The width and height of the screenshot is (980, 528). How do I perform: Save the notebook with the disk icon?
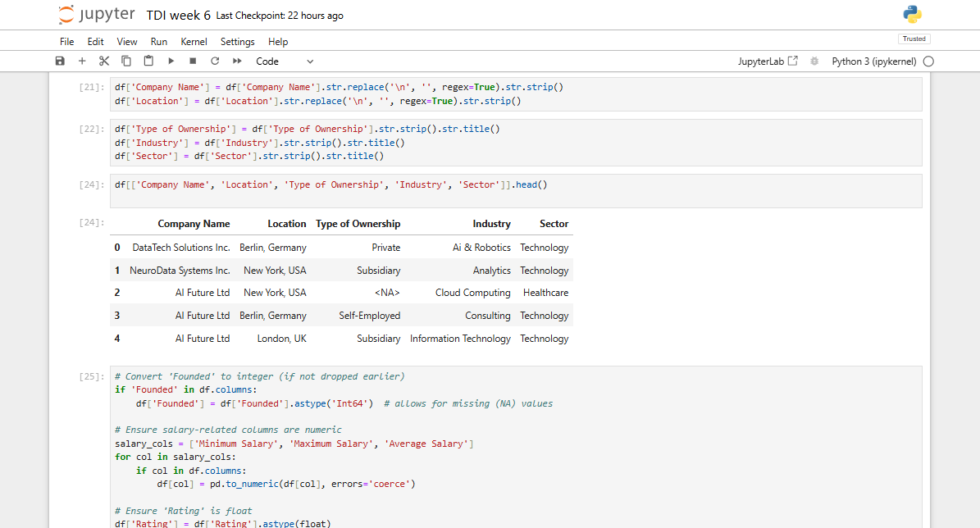tap(60, 61)
